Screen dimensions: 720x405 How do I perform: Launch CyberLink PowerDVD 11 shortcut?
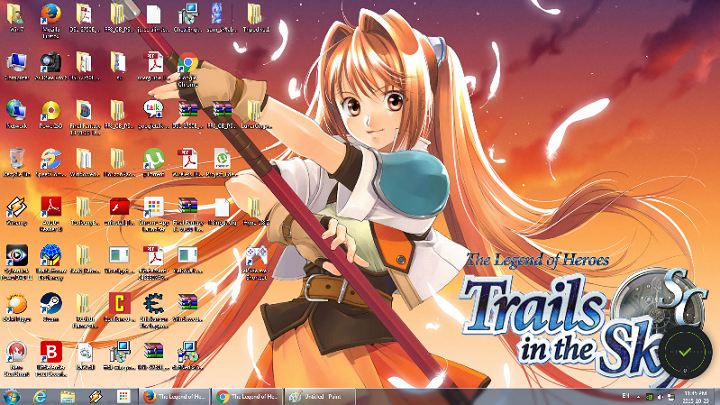(x=16, y=262)
